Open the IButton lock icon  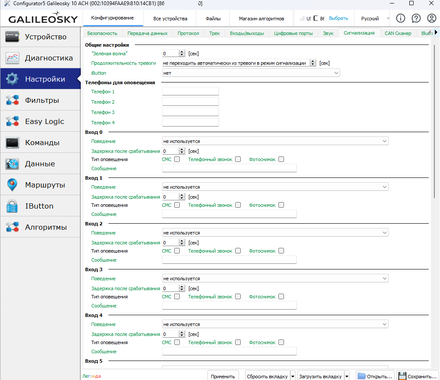point(12,206)
